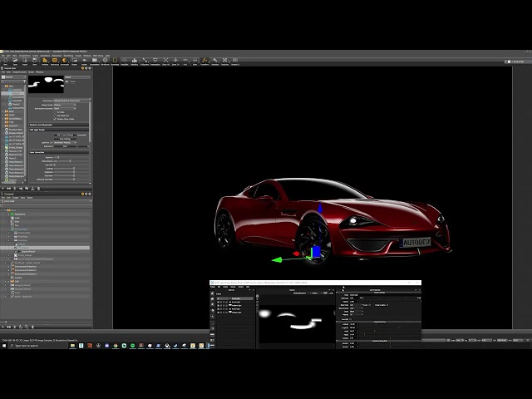
Task: Click the material search input field
Action: pos(12,81)
